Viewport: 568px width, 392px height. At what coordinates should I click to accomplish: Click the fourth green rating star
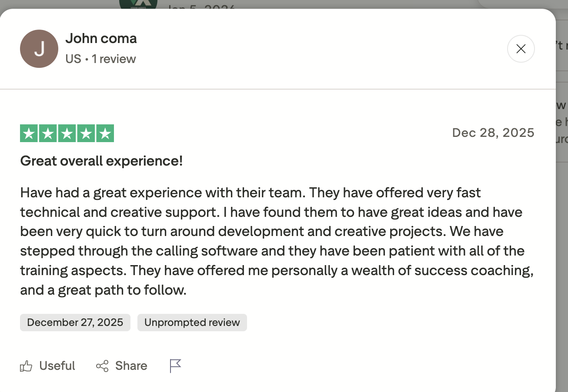[86, 133]
